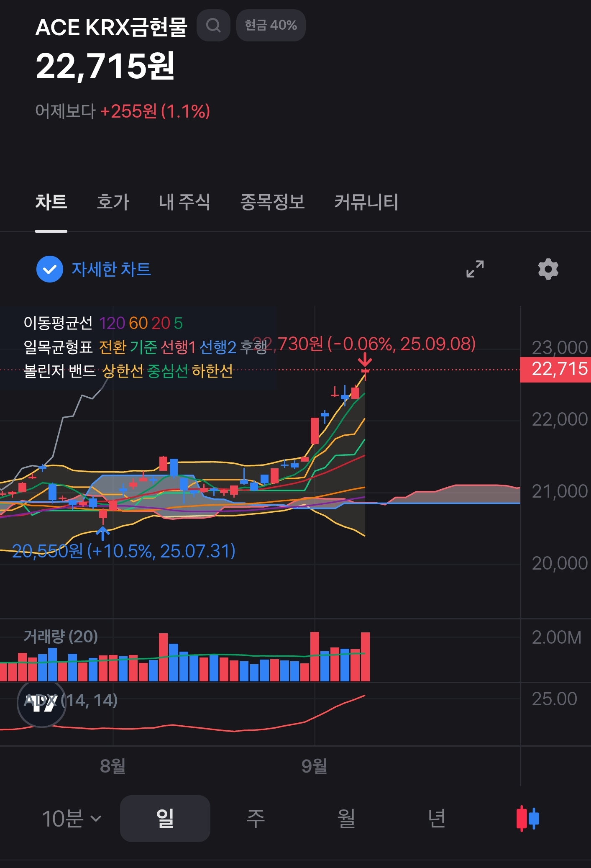
Task: Open the chart settings gear
Action: click(548, 269)
